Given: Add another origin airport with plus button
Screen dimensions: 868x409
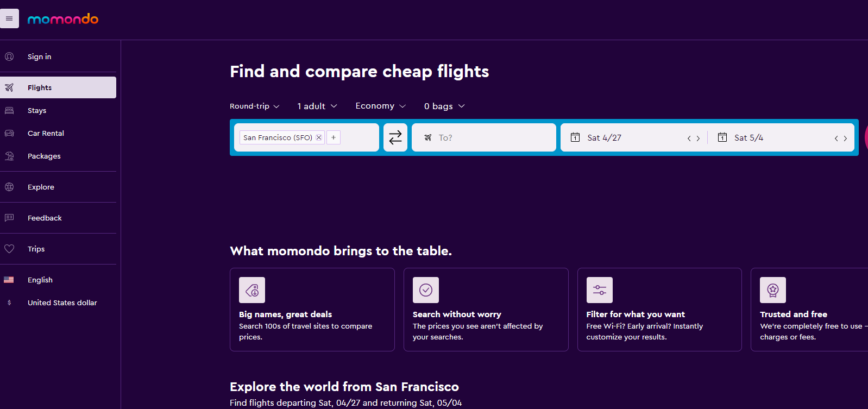Looking at the screenshot, I should (x=334, y=137).
